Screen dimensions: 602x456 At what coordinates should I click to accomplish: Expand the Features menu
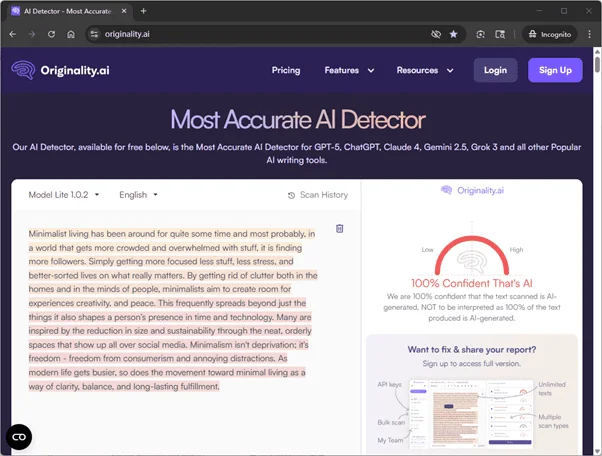[x=349, y=70]
